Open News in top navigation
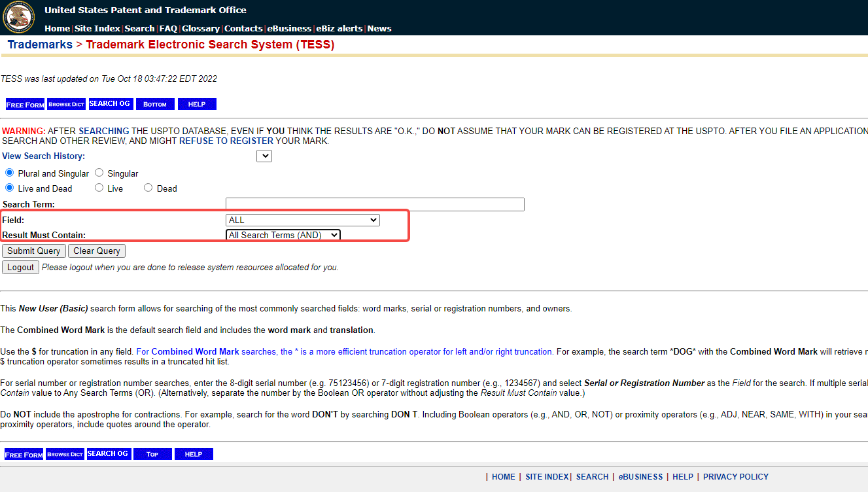Viewport: 868px width, 492px height. [379, 29]
